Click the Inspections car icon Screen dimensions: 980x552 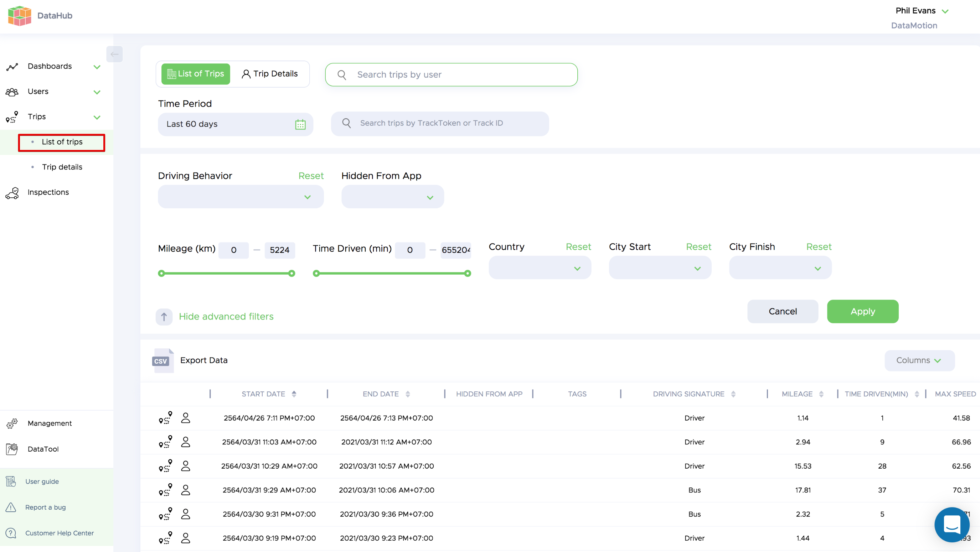[x=12, y=193]
